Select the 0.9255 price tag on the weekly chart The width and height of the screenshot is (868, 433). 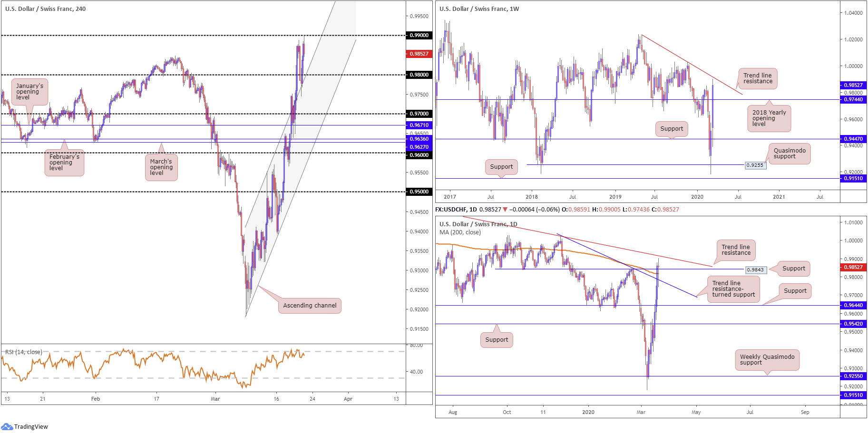point(755,165)
